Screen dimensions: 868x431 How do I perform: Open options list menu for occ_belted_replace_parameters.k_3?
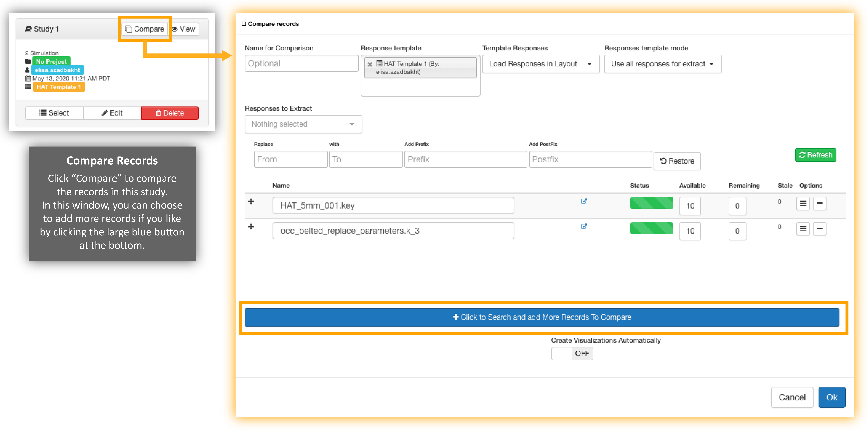click(x=803, y=229)
